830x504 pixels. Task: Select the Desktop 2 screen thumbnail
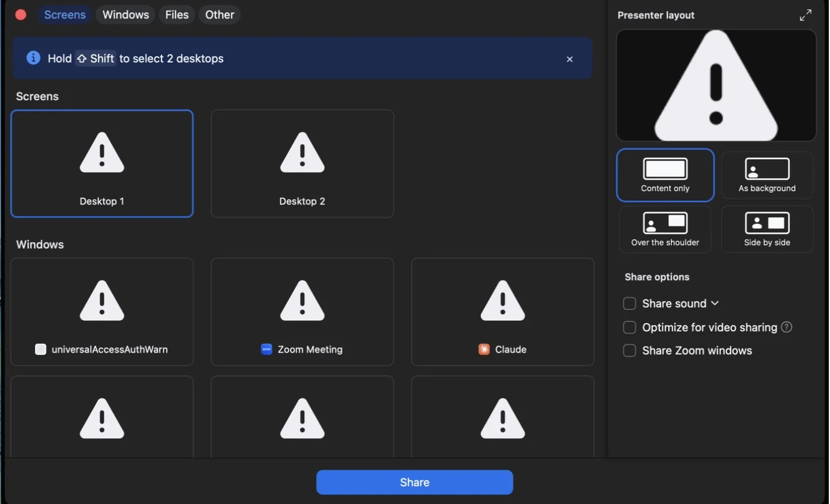pyautogui.click(x=302, y=163)
